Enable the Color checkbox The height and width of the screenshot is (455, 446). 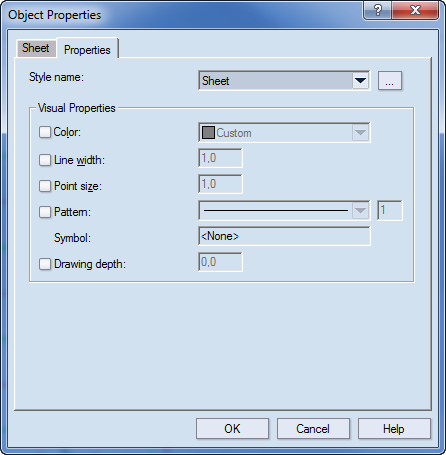coord(45,132)
